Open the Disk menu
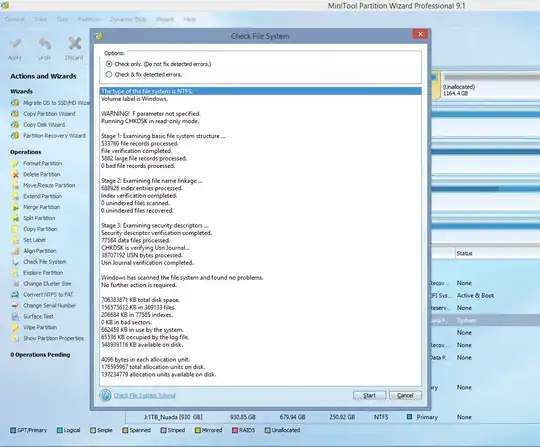540x447 pixels. click(62, 19)
